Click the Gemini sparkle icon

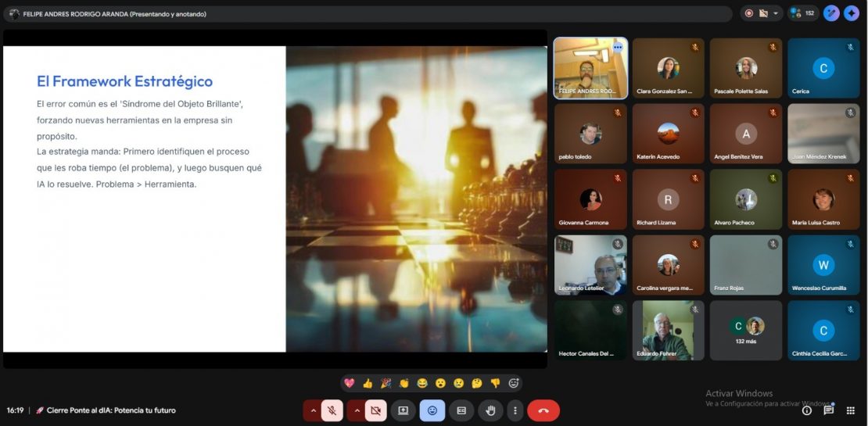pos(851,13)
